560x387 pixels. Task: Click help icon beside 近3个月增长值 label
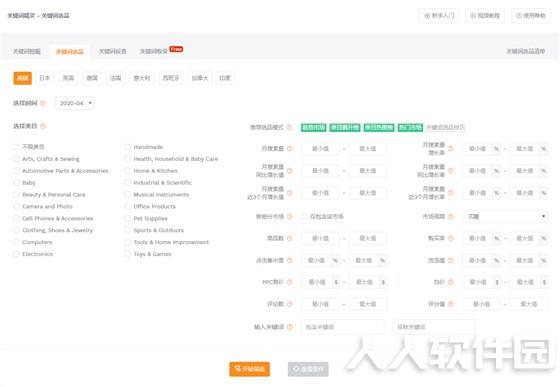(x=290, y=193)
